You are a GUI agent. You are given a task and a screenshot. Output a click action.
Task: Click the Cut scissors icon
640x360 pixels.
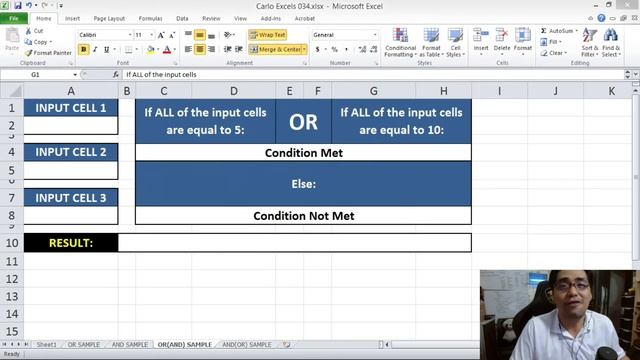pyautogui.click(x=28, y=31)
